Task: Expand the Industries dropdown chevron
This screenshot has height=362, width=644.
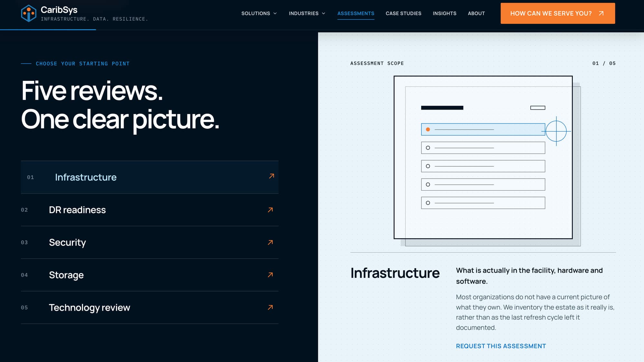Action: (324, 14)
